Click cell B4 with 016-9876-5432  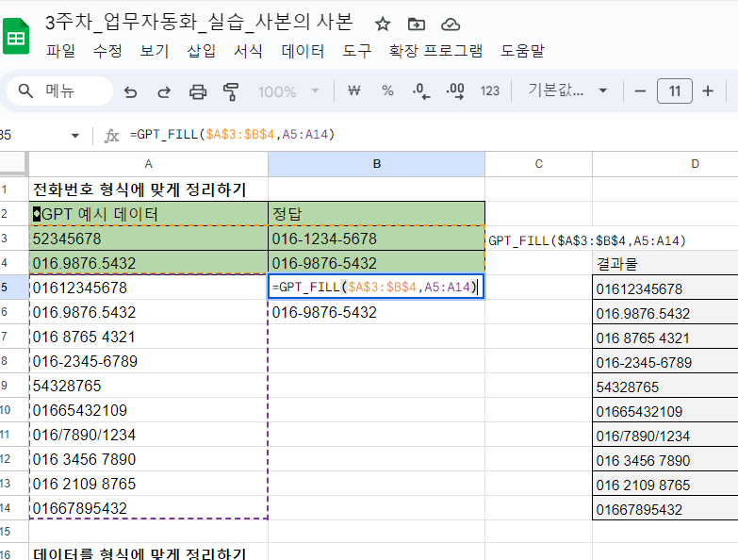376,263
